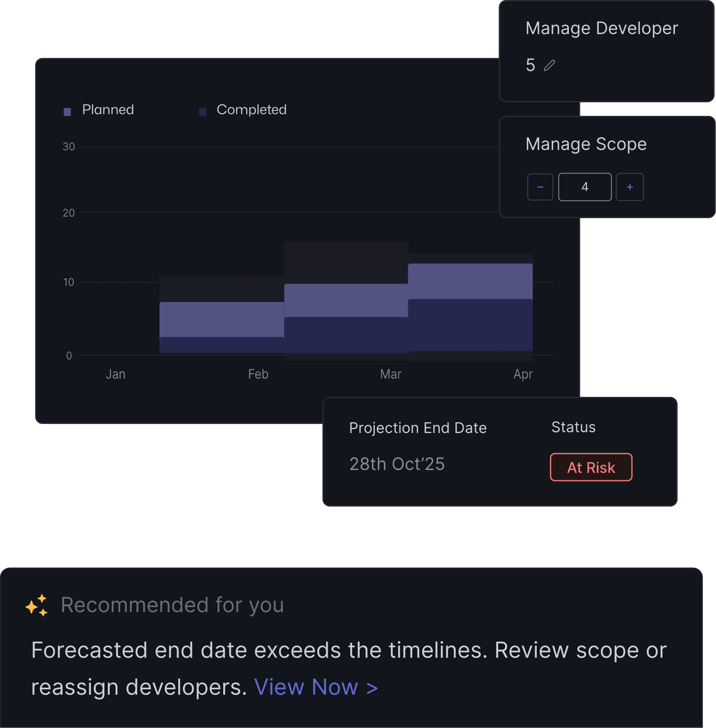Click the Recommended for you heading
Viewport: 716px width, 728px height.
click(172, 605)
